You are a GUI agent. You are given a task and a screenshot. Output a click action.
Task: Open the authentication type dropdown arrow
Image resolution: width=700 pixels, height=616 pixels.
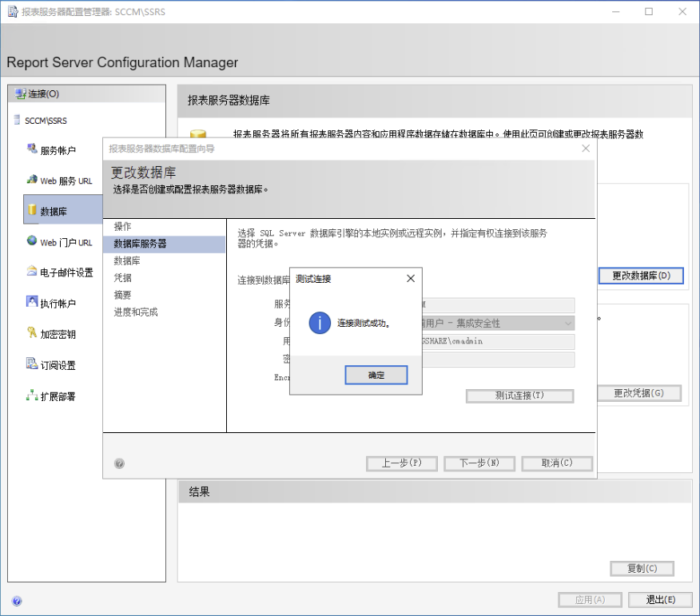[x=568, y=323]
